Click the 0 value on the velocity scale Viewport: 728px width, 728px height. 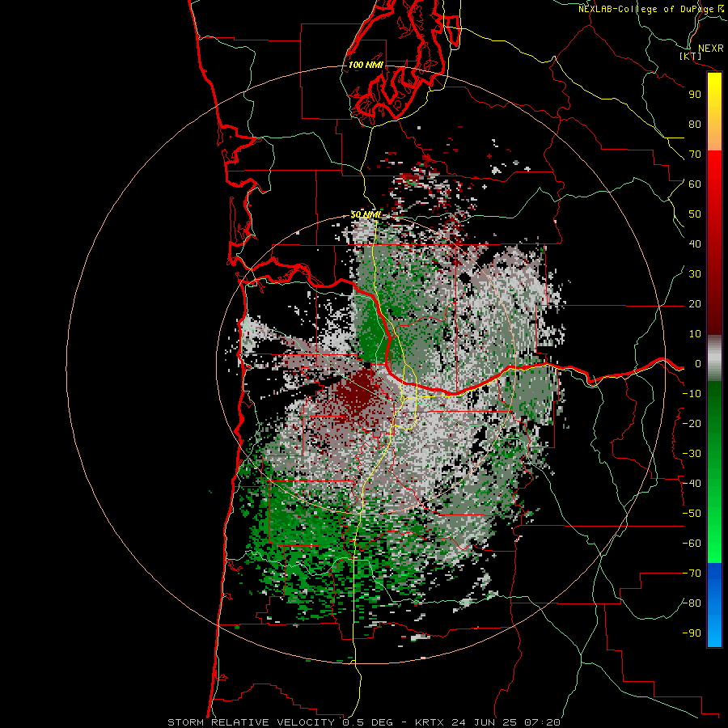point(698,364)
